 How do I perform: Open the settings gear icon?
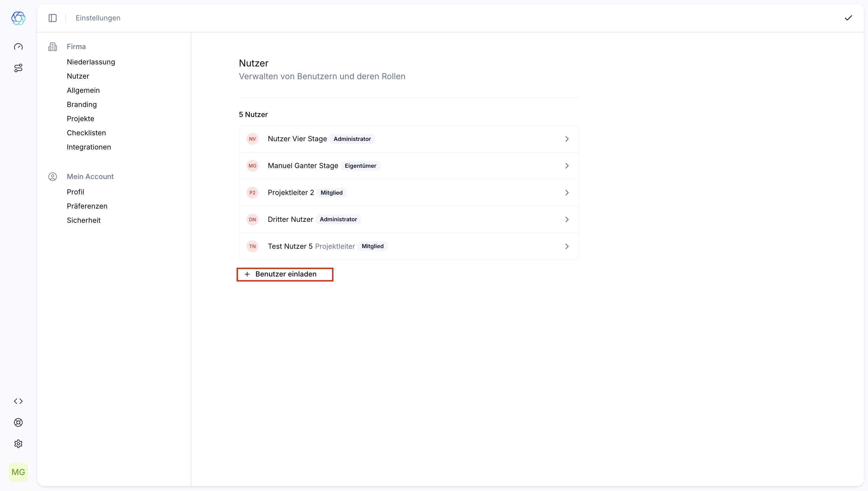point(18,443)
